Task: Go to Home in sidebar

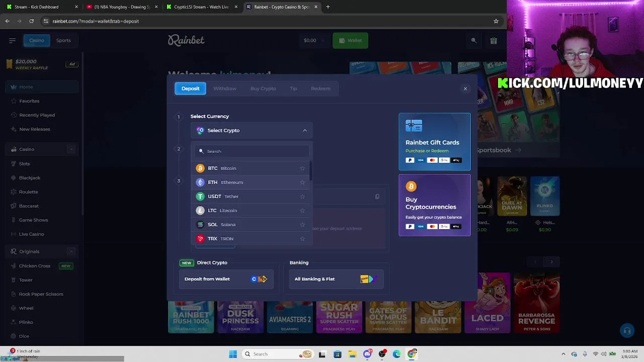Action: tap(42, 87)
